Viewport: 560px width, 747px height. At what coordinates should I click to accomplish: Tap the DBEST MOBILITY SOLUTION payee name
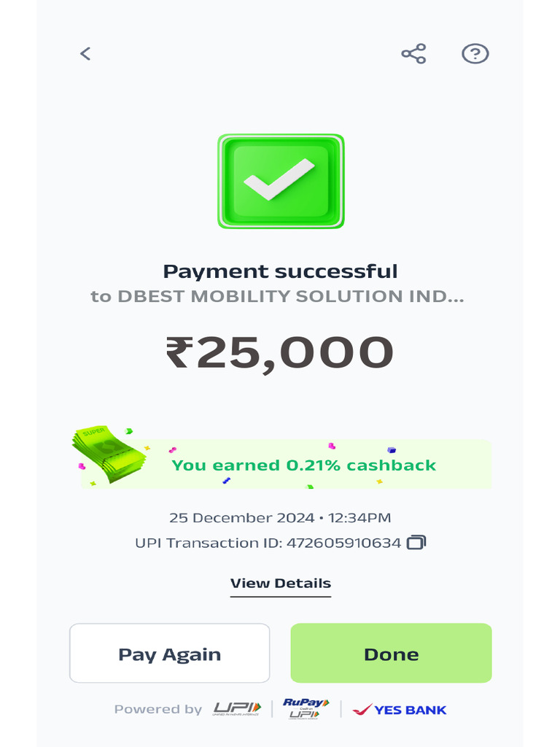click(277, 296)
